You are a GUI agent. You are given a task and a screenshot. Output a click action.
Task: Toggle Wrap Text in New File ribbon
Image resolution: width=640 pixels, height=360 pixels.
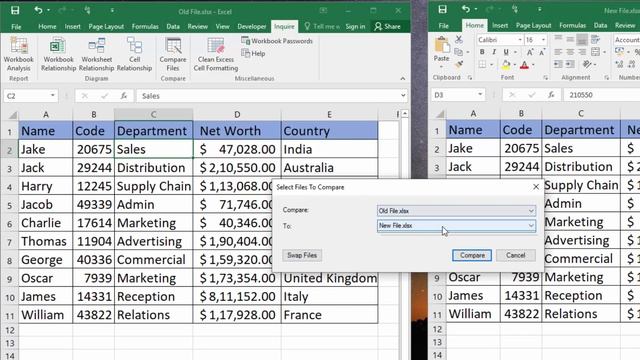coord(596,40)
